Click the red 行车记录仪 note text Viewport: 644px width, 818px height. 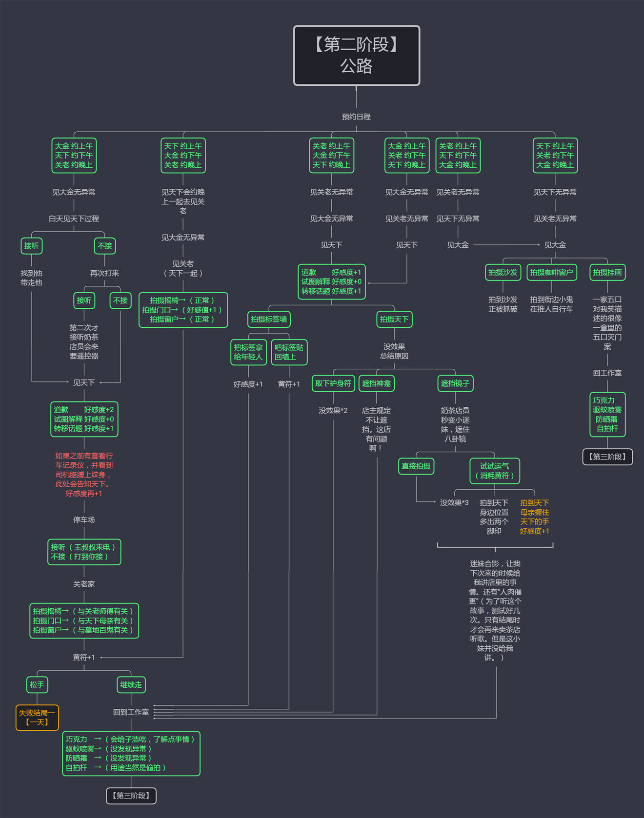pos(84,474)
